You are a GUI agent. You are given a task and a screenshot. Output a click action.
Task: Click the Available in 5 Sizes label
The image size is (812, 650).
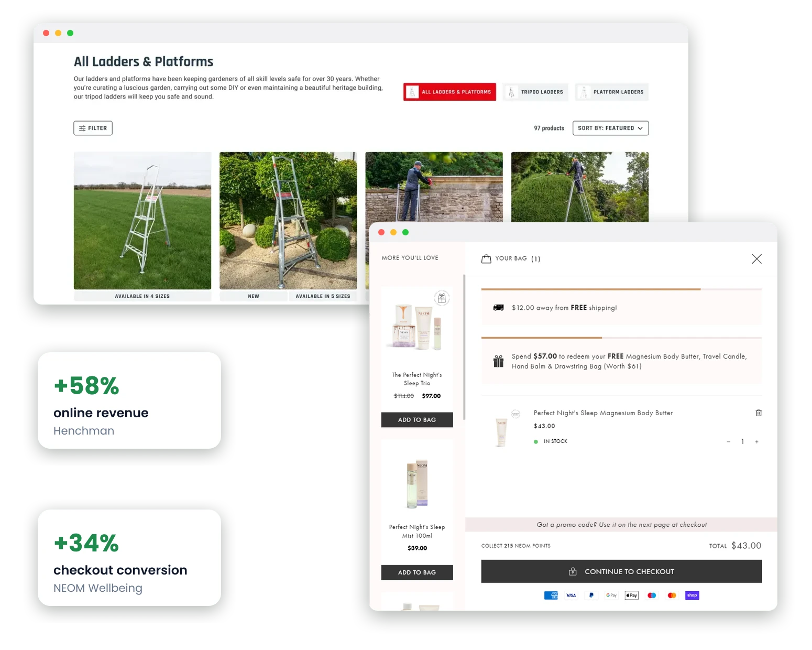tap(323, 296)
